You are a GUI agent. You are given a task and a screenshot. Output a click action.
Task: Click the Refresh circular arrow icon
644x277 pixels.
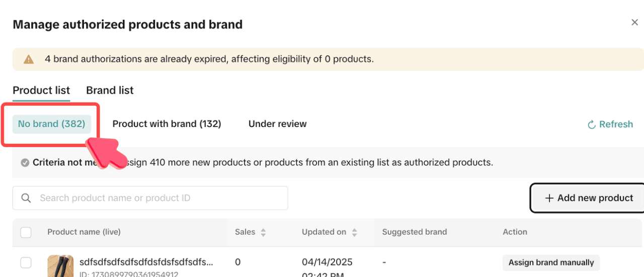pyautogui.click(x=592, y=124)
